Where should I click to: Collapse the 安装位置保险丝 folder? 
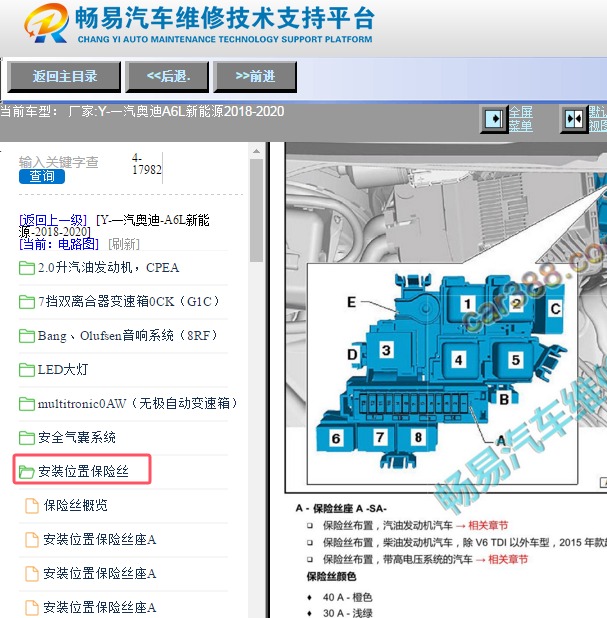[x=83, y=471]
